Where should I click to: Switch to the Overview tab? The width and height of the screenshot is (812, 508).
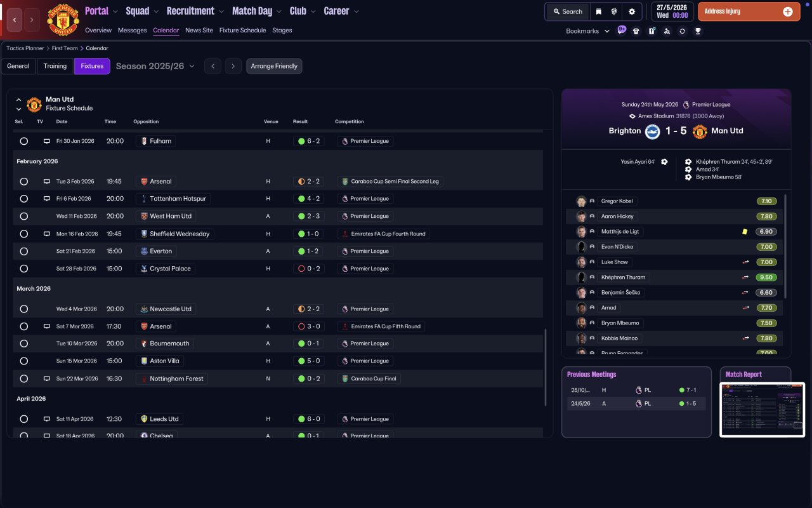pyautogui.click(x=98, y=30)
